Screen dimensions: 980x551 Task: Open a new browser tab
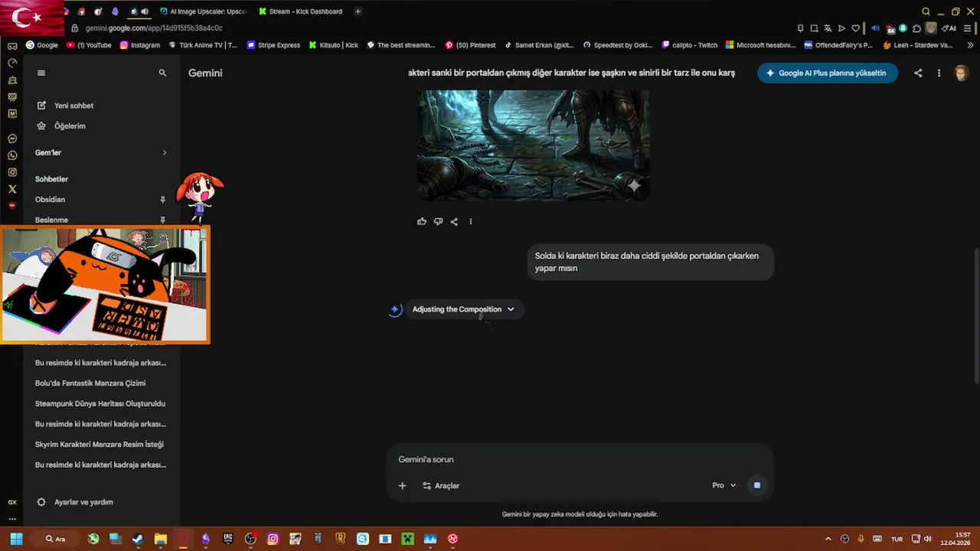pyautogui.click(x=358, y=11)
